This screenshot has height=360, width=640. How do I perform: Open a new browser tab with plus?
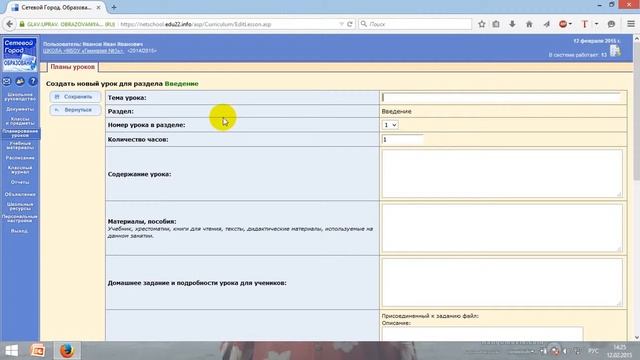114,7
